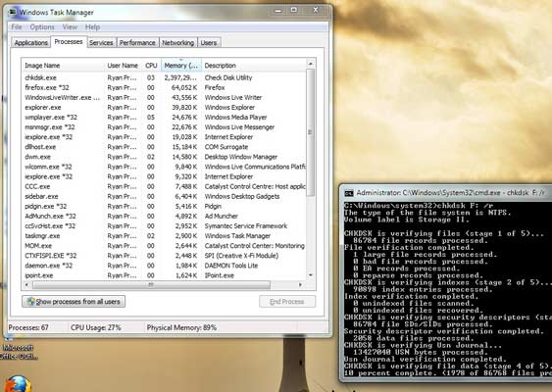The height and width of the screenshot is (392, 552).
Task: Select the MOM.exe process
Action: click(164, 246)
